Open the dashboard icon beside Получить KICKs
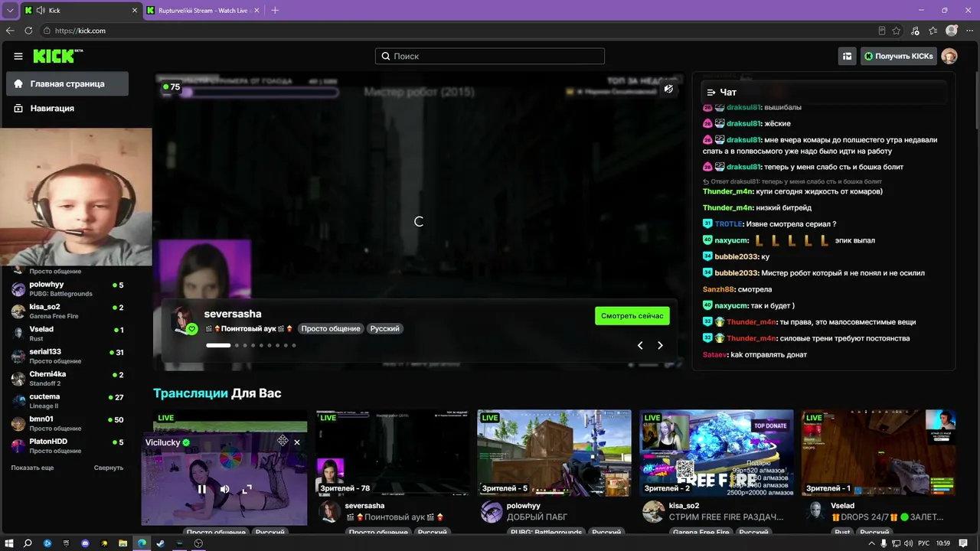This screenshot has height=551, width=980. 848,56
